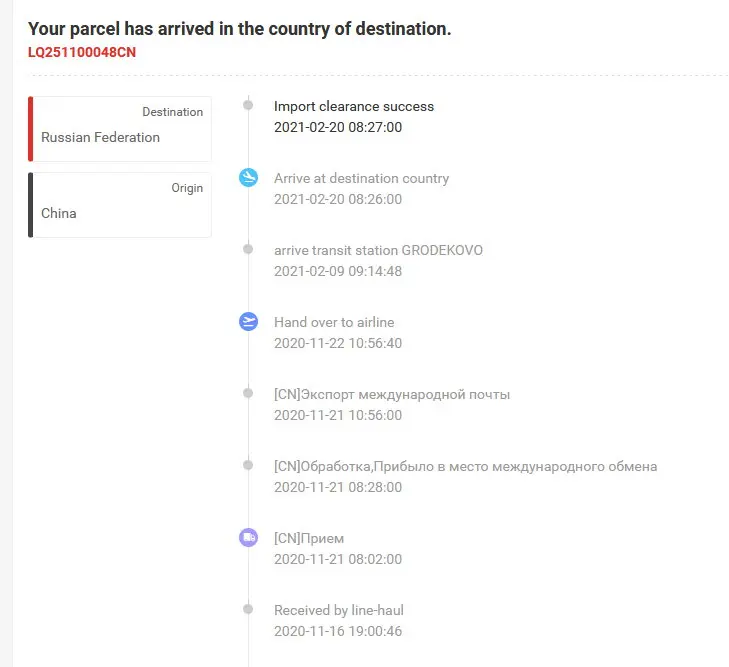The image size is (729, 667).
Task: Click the airplane landing arrival icon
Action: [248, 178]
